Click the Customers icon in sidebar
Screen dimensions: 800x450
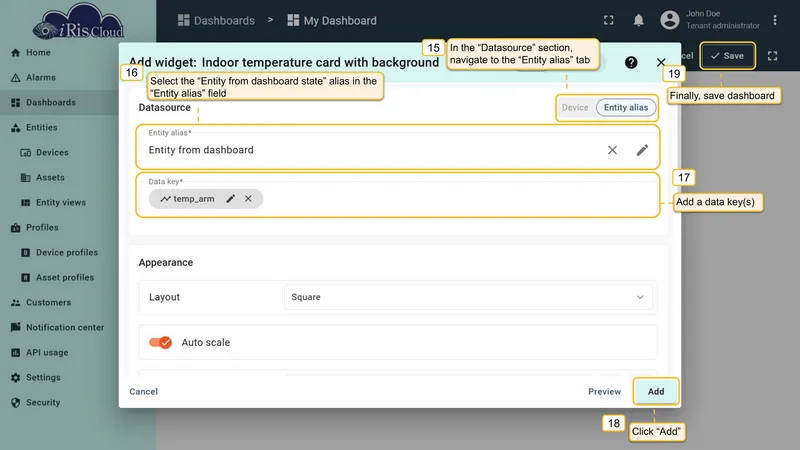15,303
